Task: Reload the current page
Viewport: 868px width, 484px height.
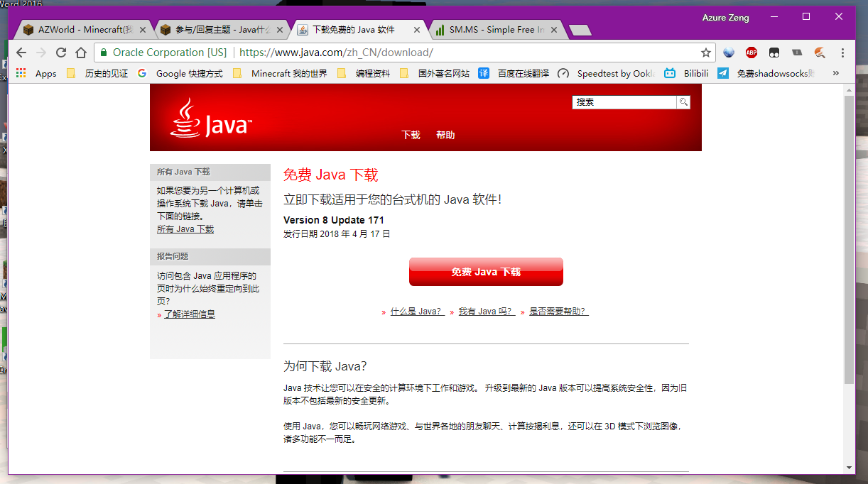Action: (x=61, y=53)
